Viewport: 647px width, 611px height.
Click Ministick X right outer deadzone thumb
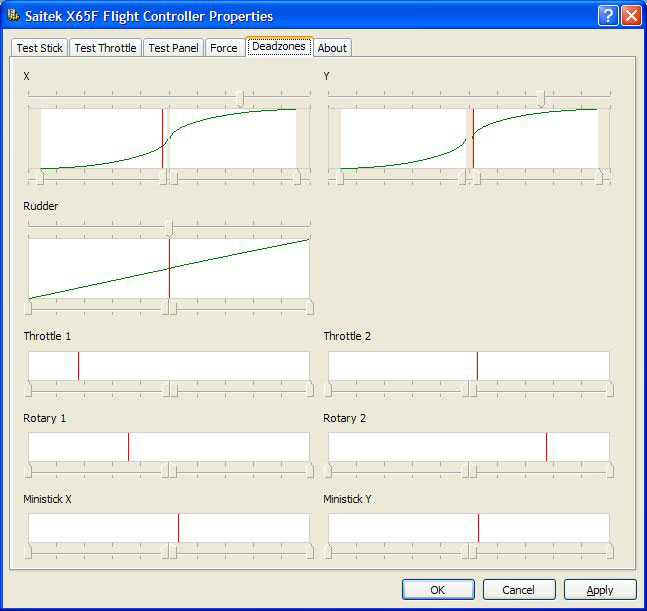coord(310,552)
